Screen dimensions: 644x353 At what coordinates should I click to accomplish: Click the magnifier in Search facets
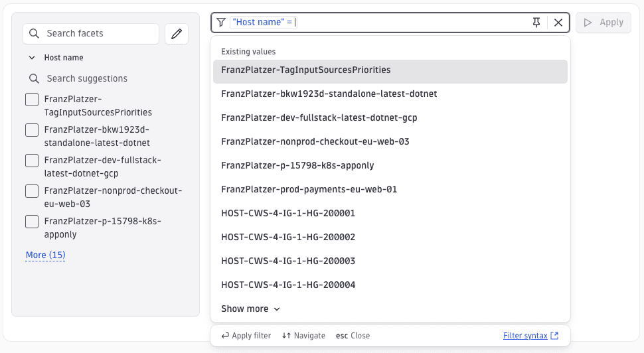coord(34,33)
